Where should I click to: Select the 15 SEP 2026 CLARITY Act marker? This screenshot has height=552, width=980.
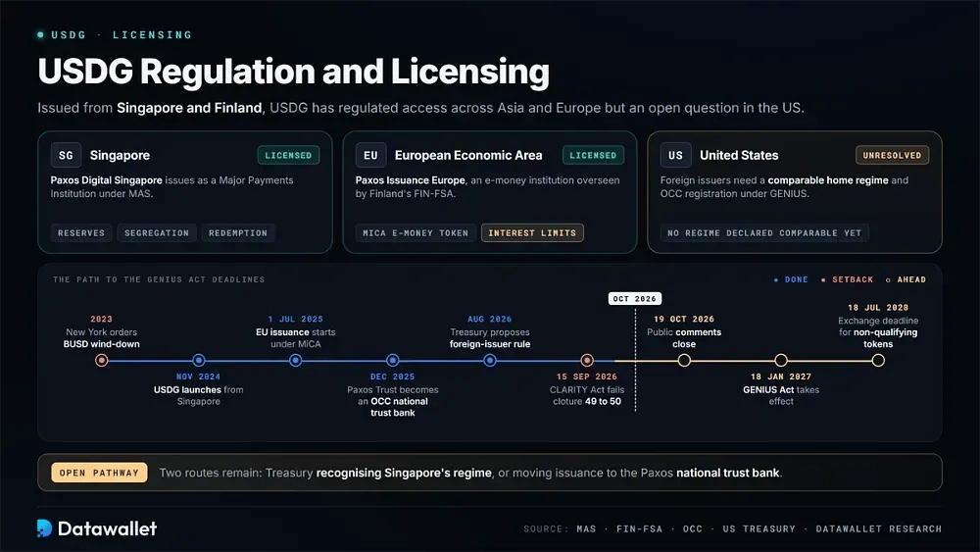[x=587, y=360]
